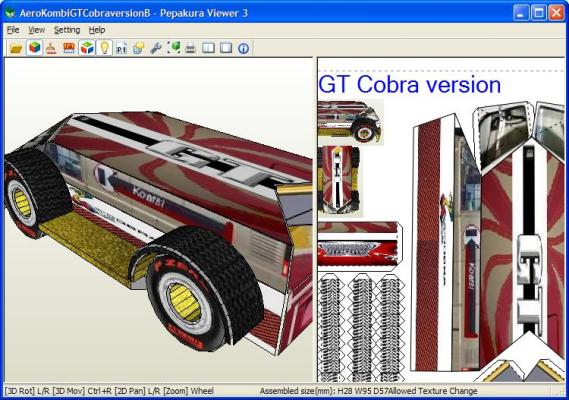569x400 pixels.
Task: Open the File menu
Action: point(13,30)
